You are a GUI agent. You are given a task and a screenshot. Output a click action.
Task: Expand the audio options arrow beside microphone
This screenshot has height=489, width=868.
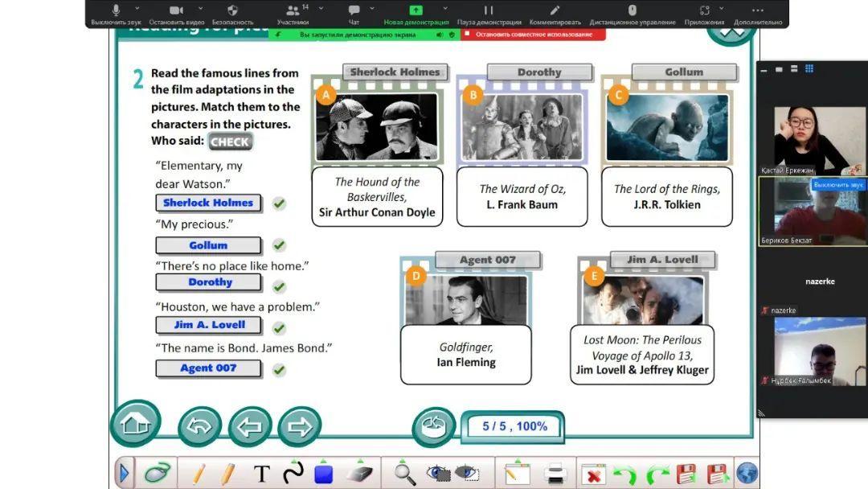[x=137, y=8]
